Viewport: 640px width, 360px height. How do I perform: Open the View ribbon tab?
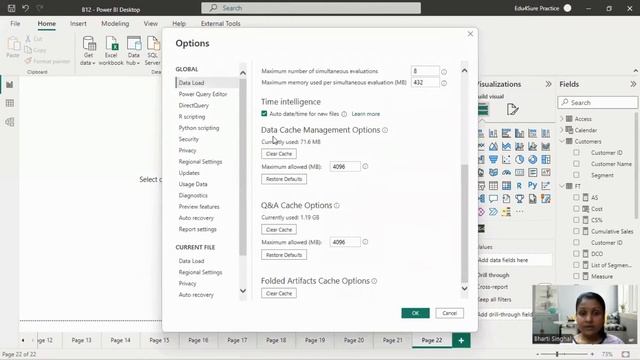tap(151, 24)
